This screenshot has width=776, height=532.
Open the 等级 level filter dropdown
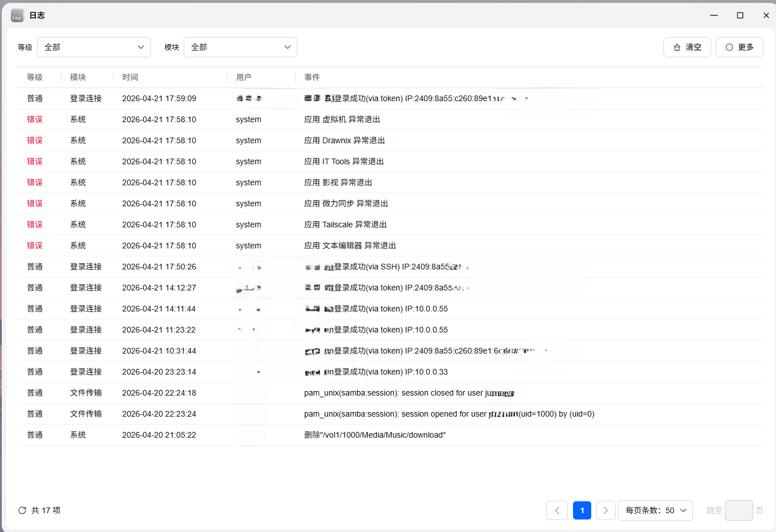pyautogui.click(x=93, y=47)
